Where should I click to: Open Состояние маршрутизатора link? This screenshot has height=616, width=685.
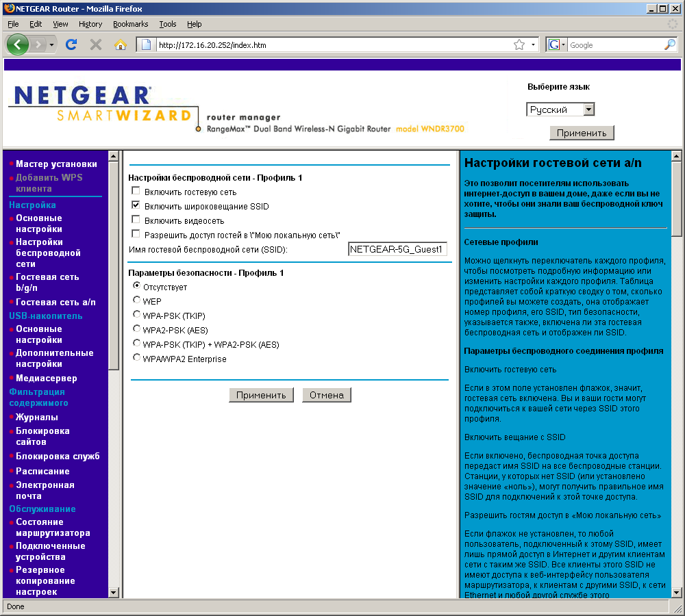53,528
